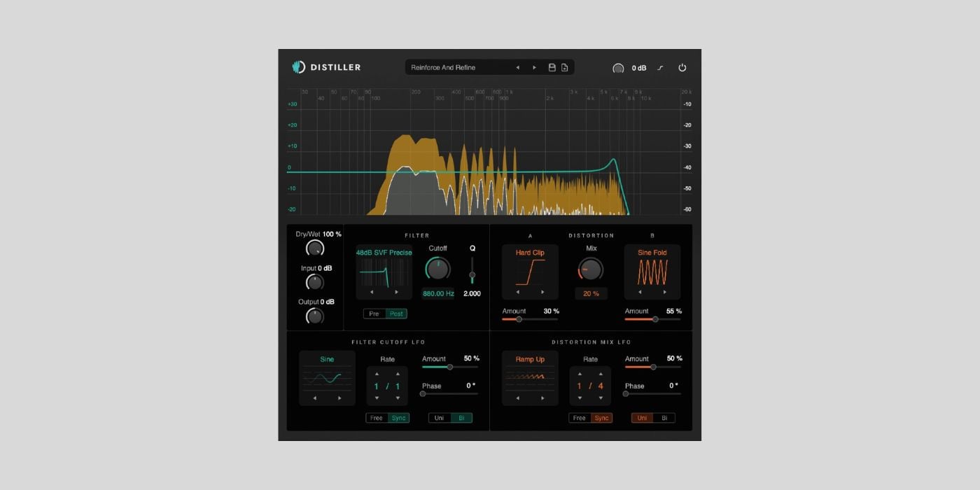
Task: Select the Hard Clip distortion curve display
Action: click(x=530, y=272)
